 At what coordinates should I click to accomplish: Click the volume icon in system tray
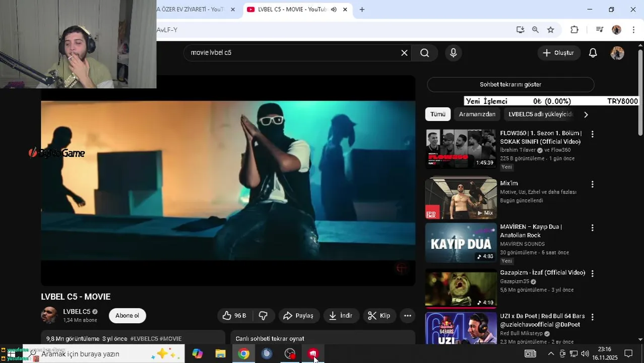tap(585, 353)
